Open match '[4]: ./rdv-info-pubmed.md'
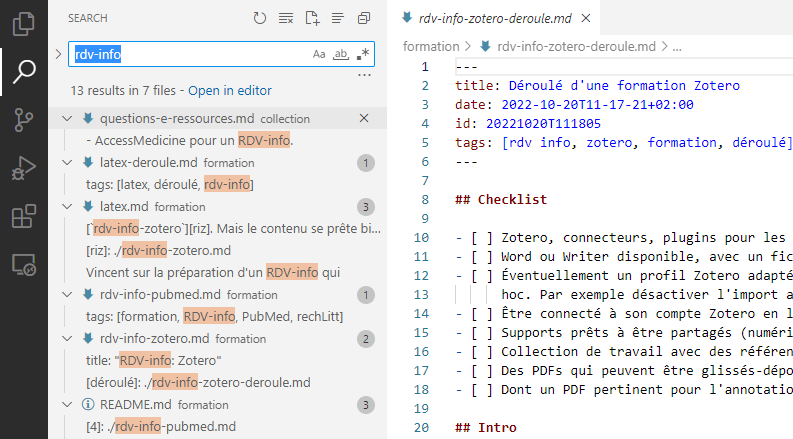Screen dimensions: 793x439 (x=161, y=426)
